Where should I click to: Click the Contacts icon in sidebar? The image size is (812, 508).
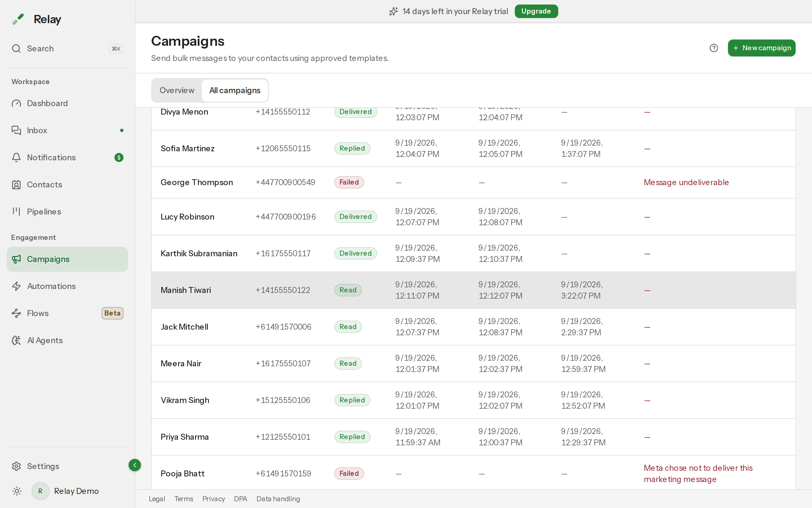coord(16,185)
